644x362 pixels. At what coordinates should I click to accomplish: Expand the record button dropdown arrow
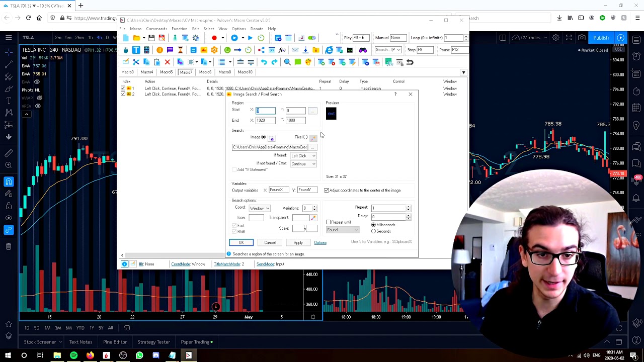pos(222,38)
